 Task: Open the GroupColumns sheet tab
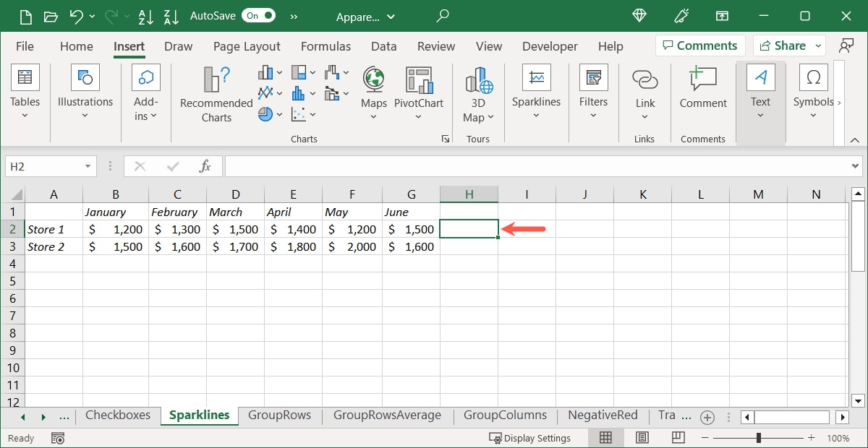(x=505, y=415)
